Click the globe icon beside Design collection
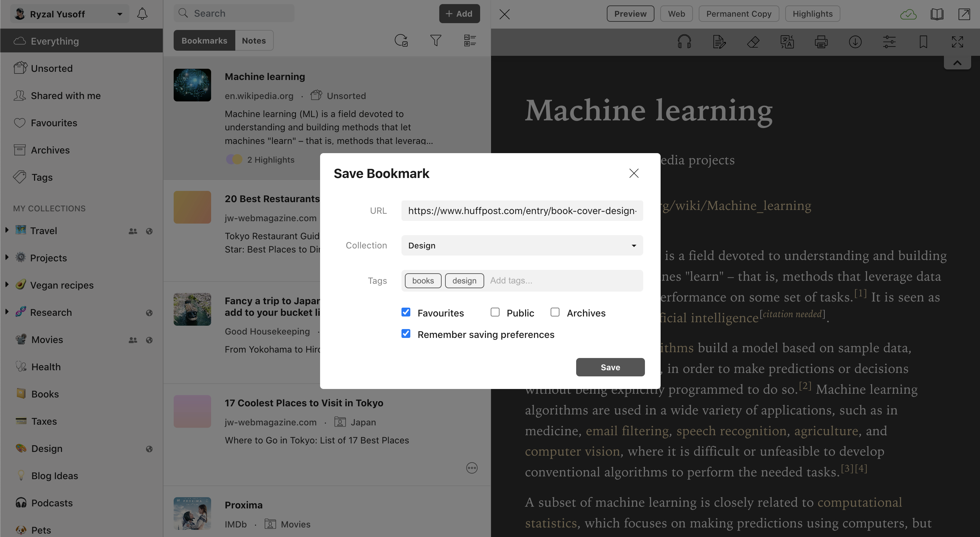This screenshot has width=980, height=537. tap(149, 449)
